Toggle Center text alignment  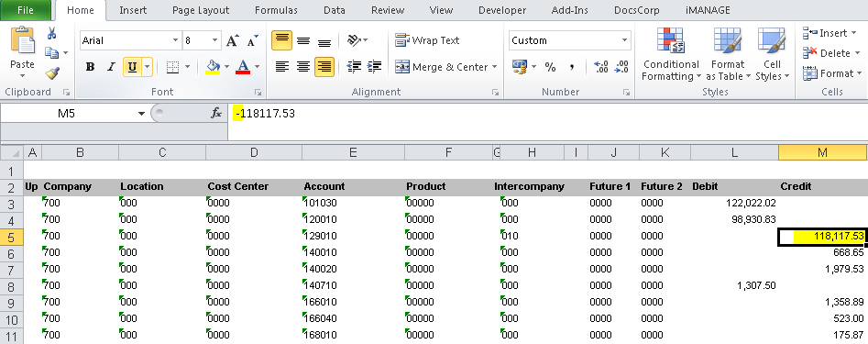302,67
